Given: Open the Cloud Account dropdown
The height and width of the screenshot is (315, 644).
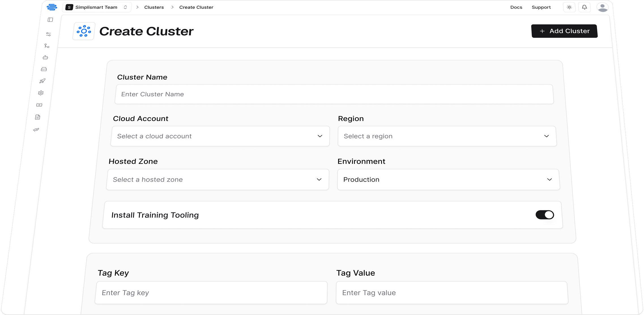Looking at the screenshot, I should pyautogui.click(x=220, y=136).
